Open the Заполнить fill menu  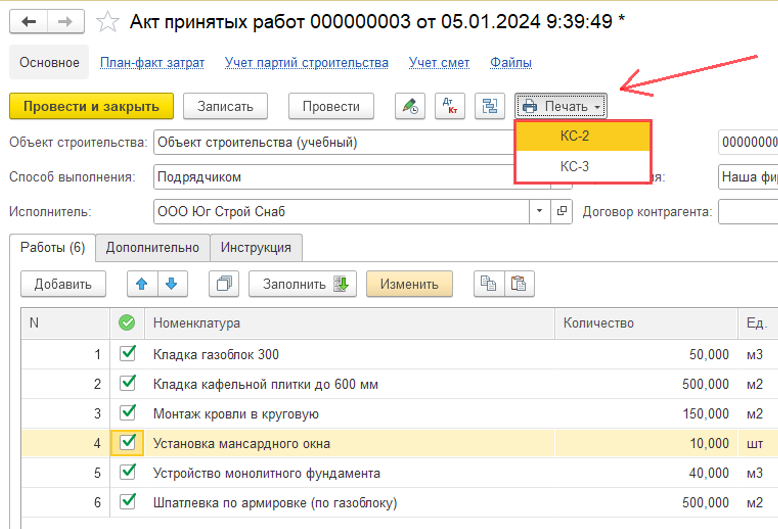coord(302,284)
